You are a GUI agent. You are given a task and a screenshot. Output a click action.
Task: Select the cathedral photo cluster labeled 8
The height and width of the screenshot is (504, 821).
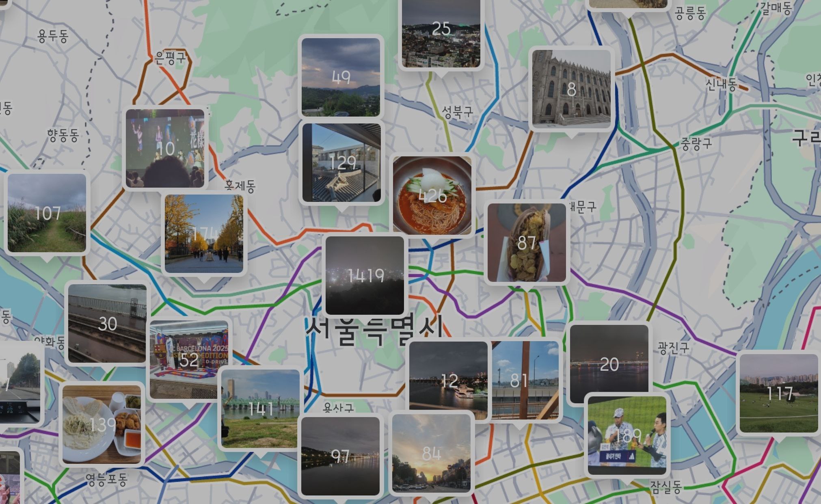point(571,89)
